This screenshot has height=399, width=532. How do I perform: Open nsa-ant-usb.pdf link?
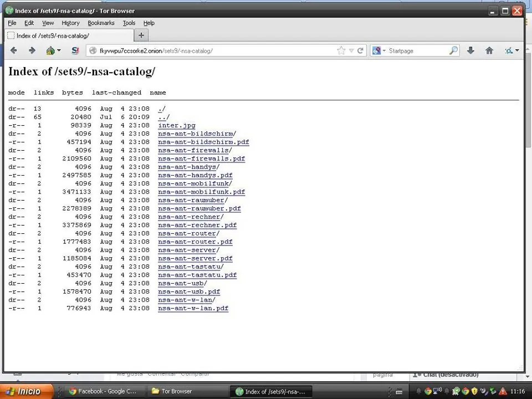189,292
